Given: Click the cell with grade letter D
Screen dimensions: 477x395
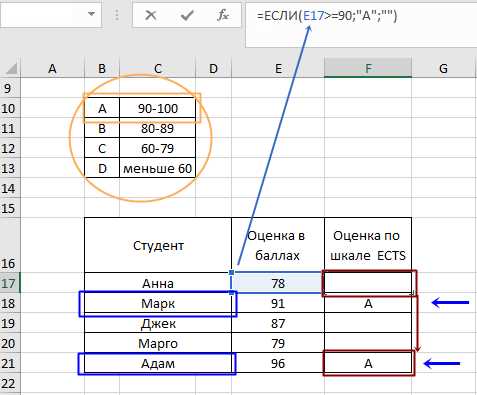Looking at the screenshot, I should pos(102,168).
